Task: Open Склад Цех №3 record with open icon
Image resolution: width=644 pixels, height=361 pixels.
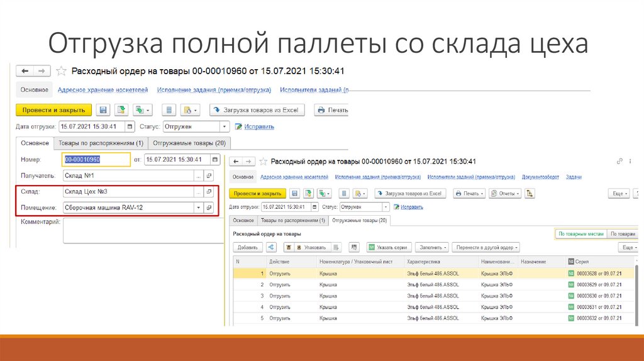Action: tap(209, 192)
